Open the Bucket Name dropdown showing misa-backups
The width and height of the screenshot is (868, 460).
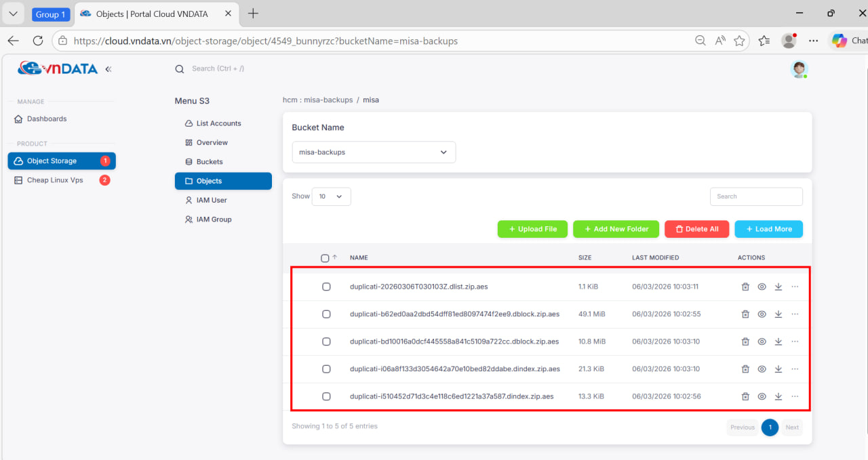click(374, 152)
